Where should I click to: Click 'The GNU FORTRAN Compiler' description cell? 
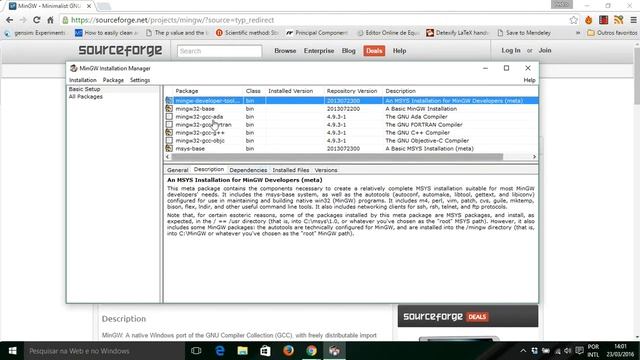[x=424, y=124]
